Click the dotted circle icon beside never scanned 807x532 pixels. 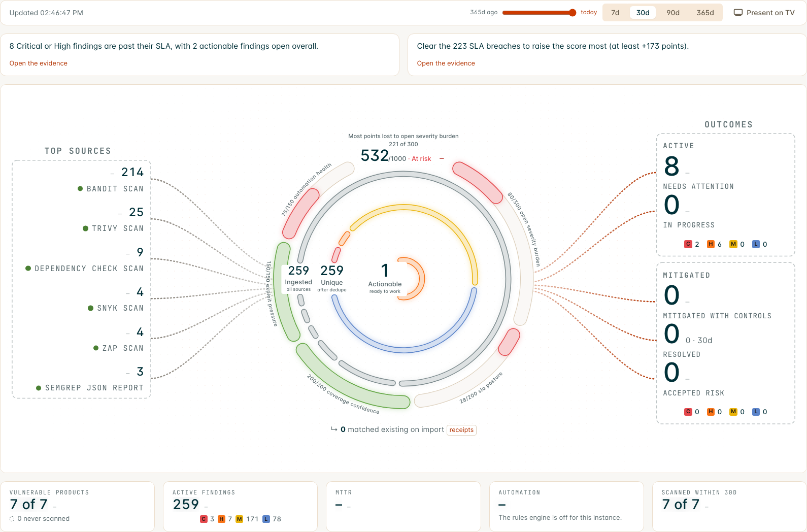(12, 519)
